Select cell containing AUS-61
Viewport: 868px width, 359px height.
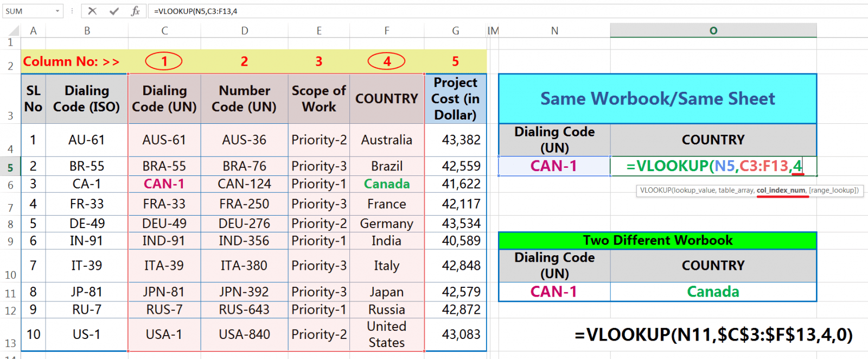(164, 140)
